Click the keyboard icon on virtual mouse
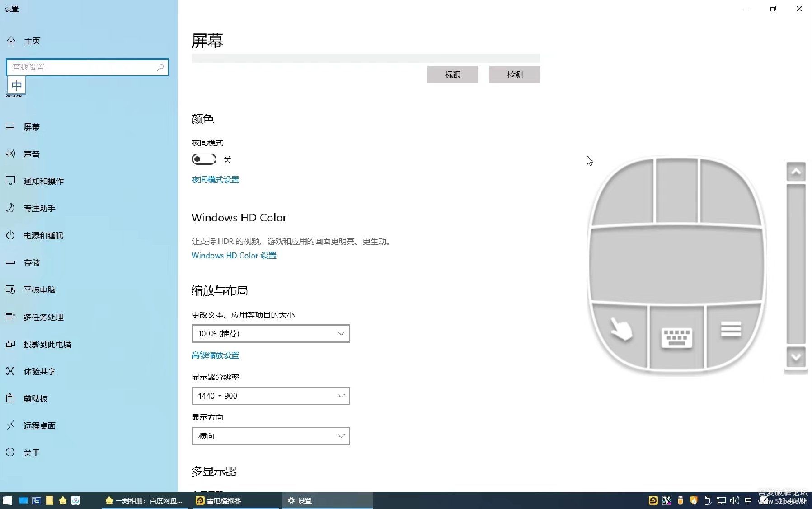Screen dimensions: 812x509 coord(676,337)
